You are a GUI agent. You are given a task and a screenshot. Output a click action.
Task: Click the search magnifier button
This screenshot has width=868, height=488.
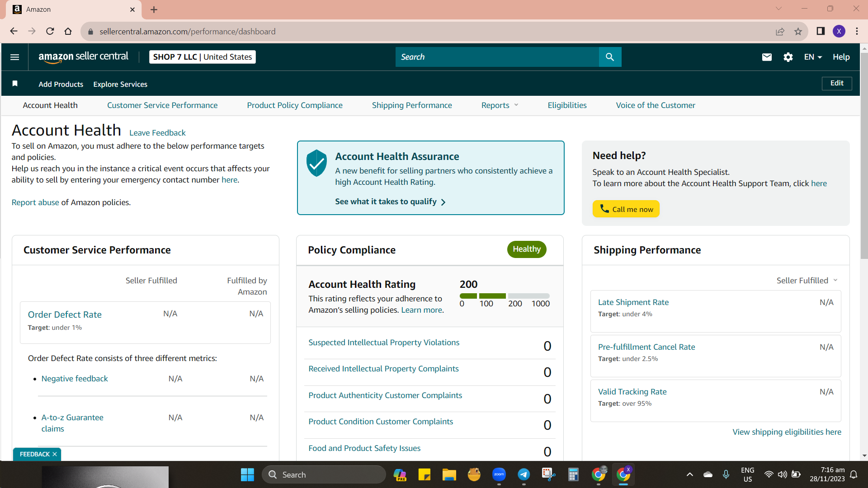click(x=610, y=57)
